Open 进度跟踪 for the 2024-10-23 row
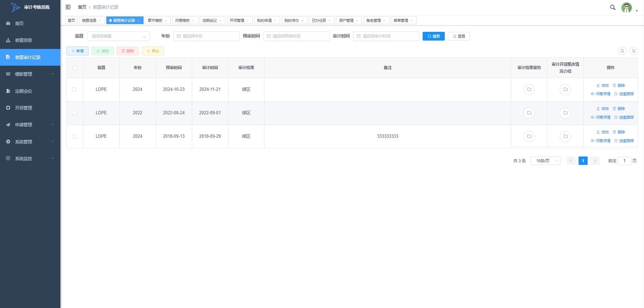The height and width of the screenshot is (308, 644). coord(624,94)
